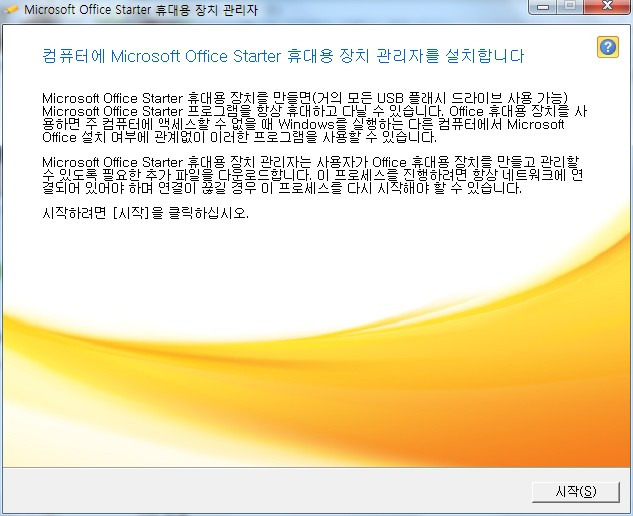Click the paragraph about 추가 파일을 다운로드합니다
Screen dimensions: 633x516
tap(312, 175)
